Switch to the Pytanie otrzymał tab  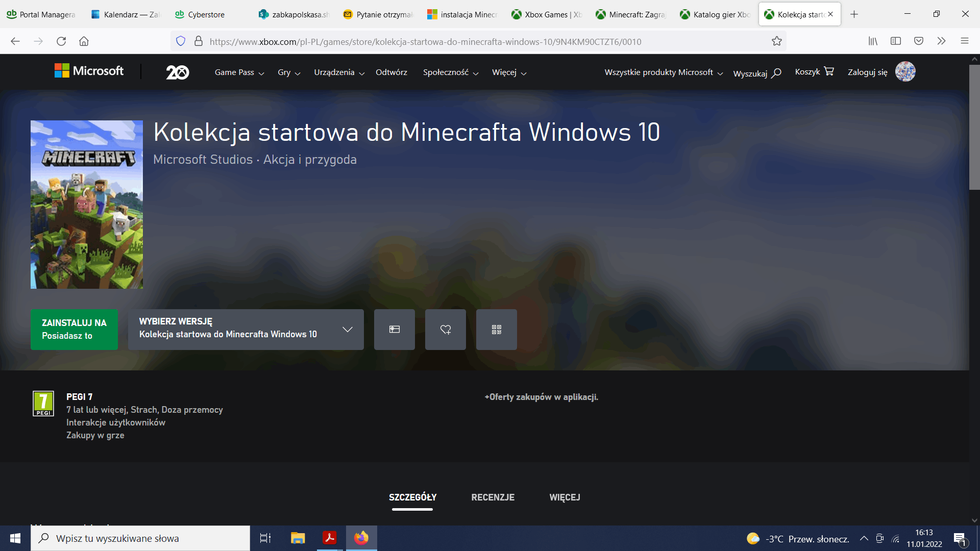(x=379, y=14)
